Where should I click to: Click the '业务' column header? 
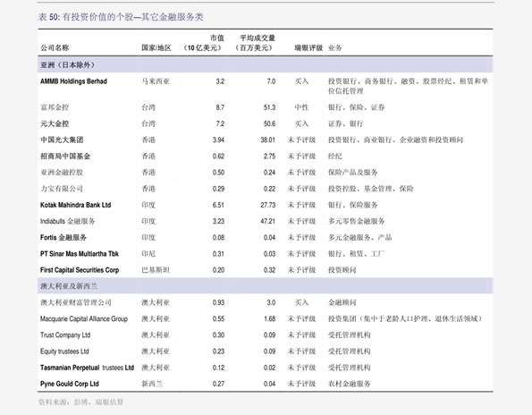point(335,47)
